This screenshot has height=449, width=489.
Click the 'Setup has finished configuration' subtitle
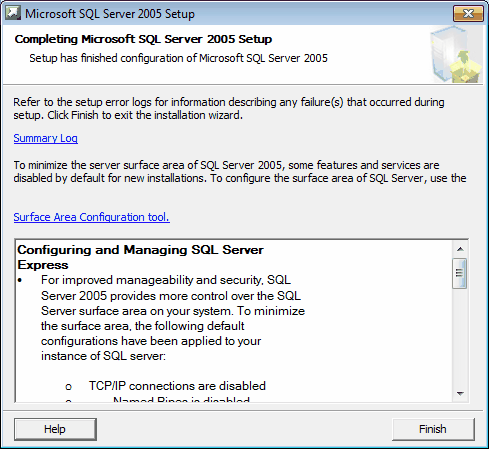[179, 58]
